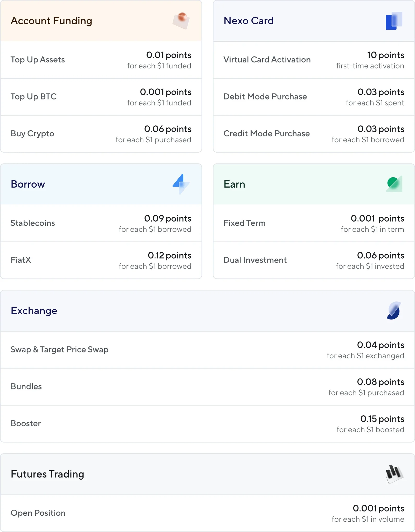Click the Borrow lightning bolt icon
Viewport: 415px width, 532px height.
point(181,184)
